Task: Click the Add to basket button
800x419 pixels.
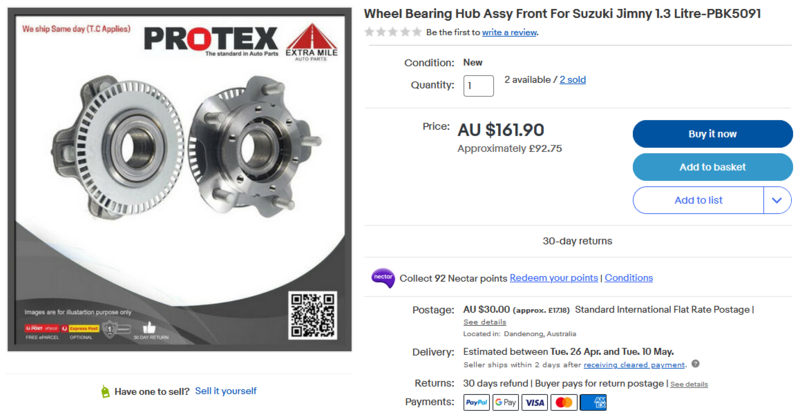Action: [x=713, y=167]
